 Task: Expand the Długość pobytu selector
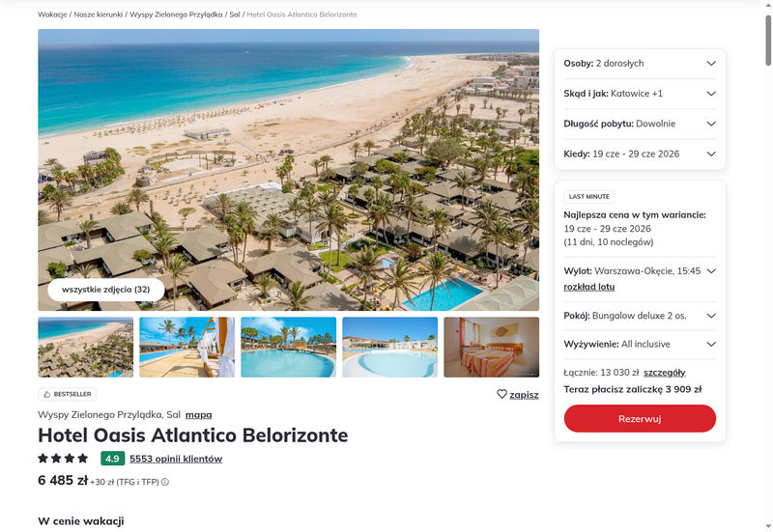click(x=640, y=124)
